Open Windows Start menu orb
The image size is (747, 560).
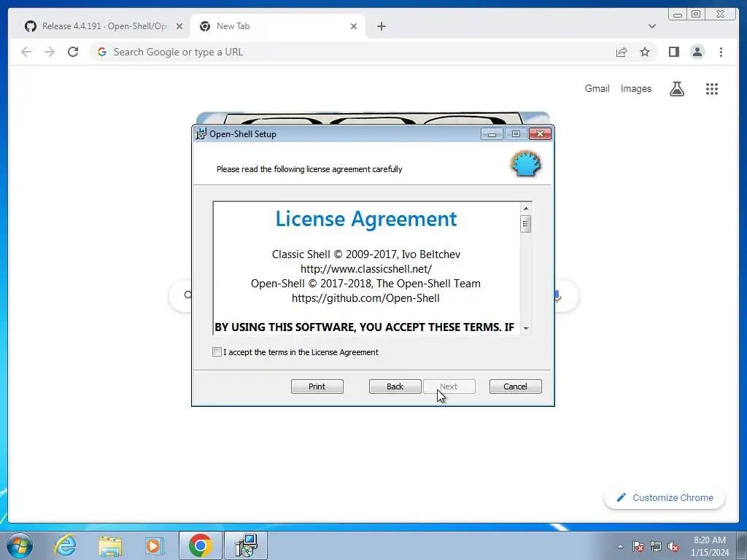click(20, 545)
